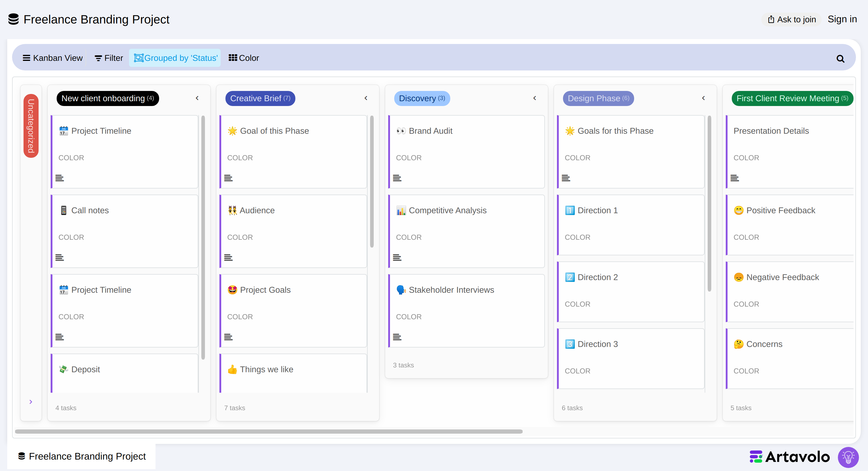Viewport: 868px width, 471px height.
Task: Click the database stack icon beside the title
Action: [x=14, y=19]
